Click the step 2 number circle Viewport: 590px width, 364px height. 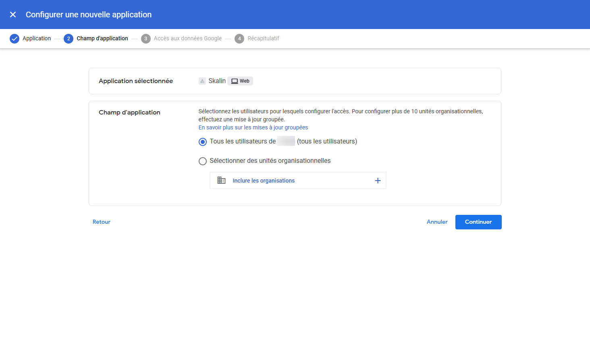(x=69, y=39)
